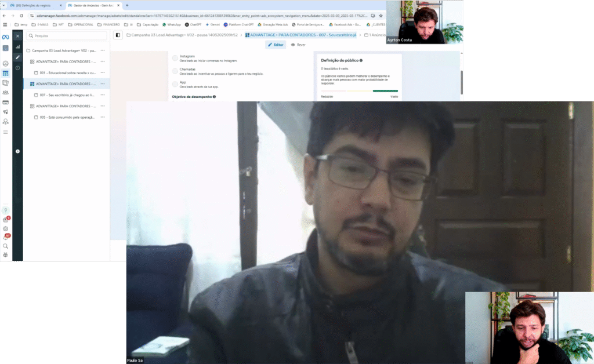Open more options for Campanha 03 Lead Advantage+
The image size is (594, 364).
(x=102, y=50)
